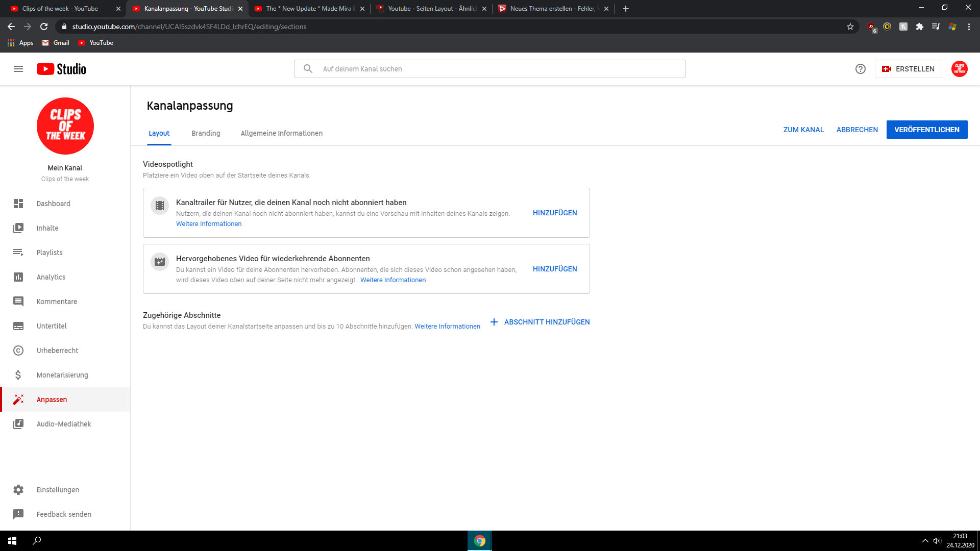This screenshot has width=980, height=551.
Task: Open the Dashboard sidebar icon
Action: [18, 204]
